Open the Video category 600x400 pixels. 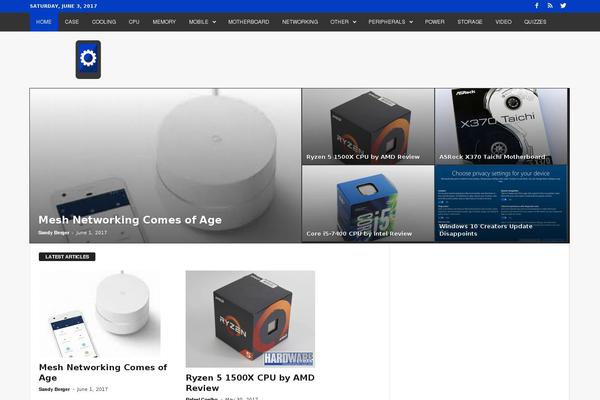pos(504,22)
